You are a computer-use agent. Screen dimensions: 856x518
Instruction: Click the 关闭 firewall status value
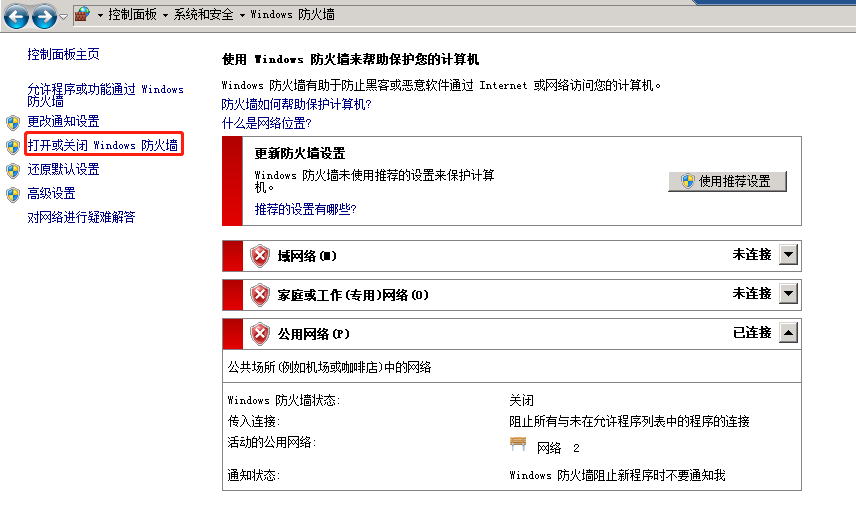coord(521,401)
